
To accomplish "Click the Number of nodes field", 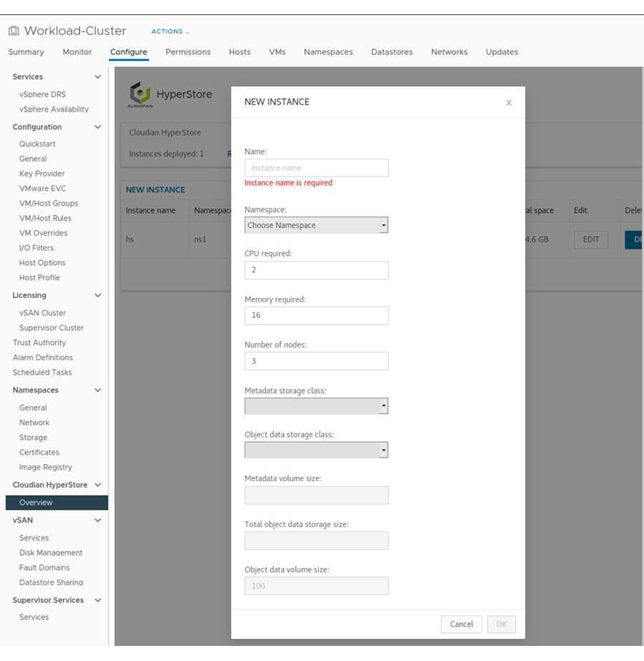I will [317, 361].
